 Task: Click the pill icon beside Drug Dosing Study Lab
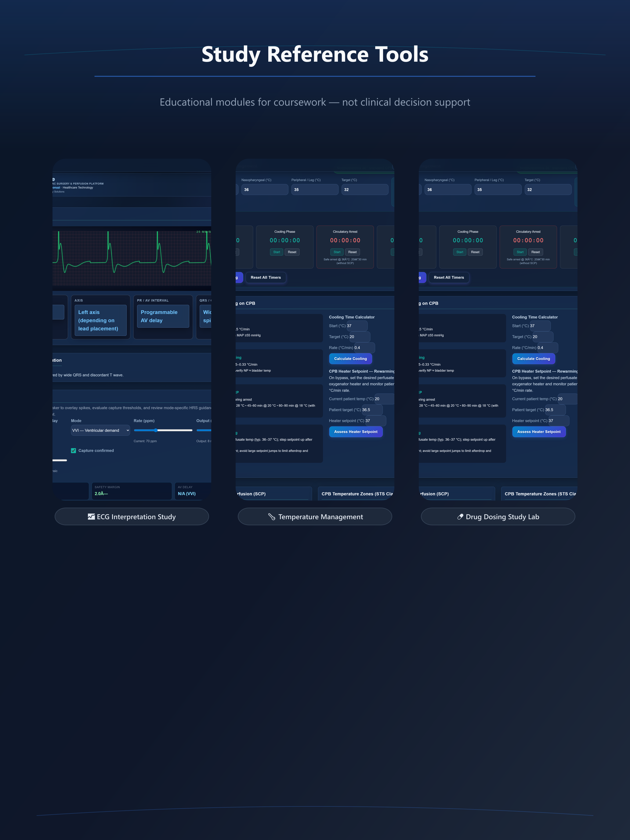pos(460,516)
